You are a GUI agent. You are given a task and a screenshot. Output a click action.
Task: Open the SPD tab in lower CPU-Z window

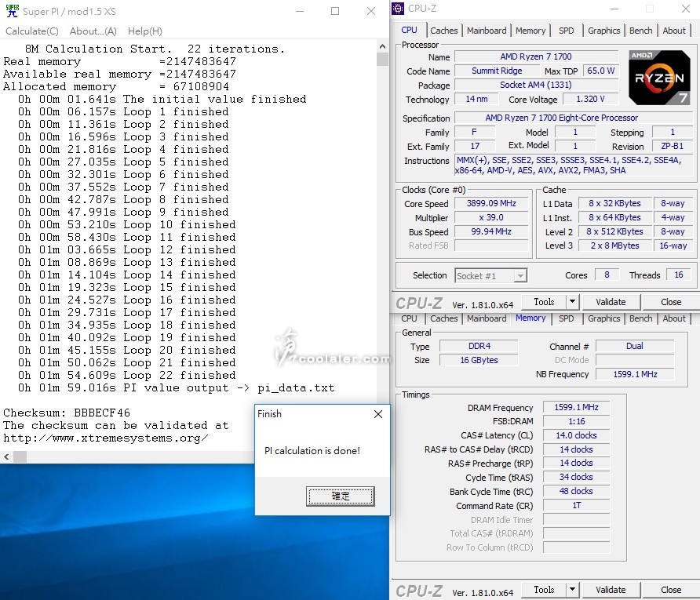pyautogui.click(x=566, y=318)
